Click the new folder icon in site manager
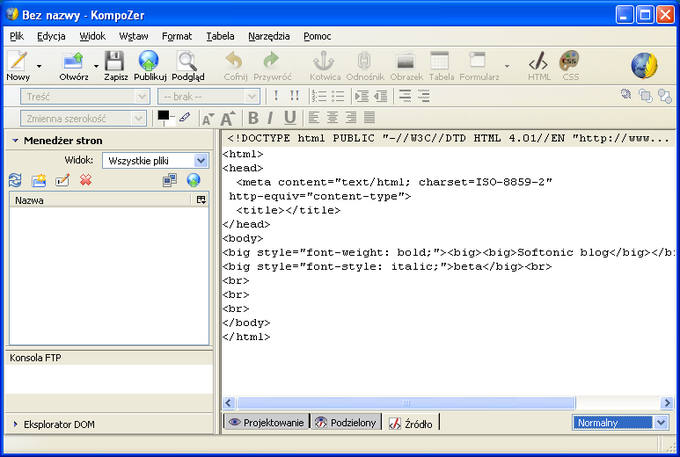This screenshot has height=457, width=680. (39, 180)
